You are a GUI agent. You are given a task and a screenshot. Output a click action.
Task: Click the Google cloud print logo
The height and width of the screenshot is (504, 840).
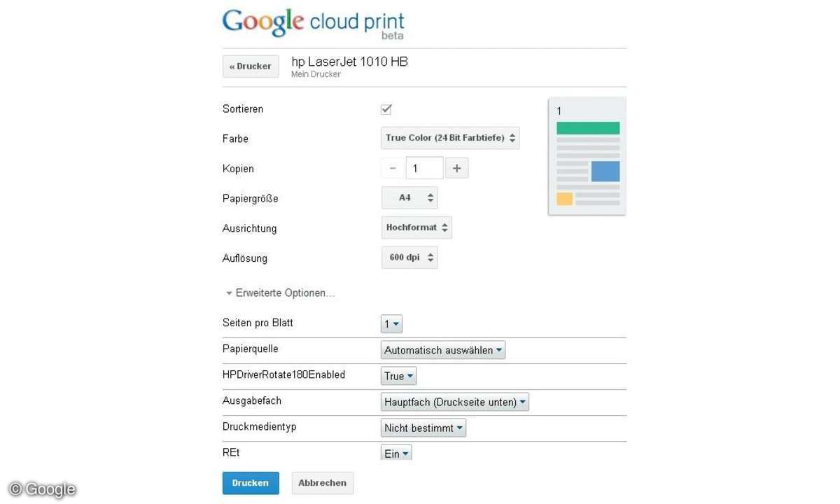pos(314,24)
